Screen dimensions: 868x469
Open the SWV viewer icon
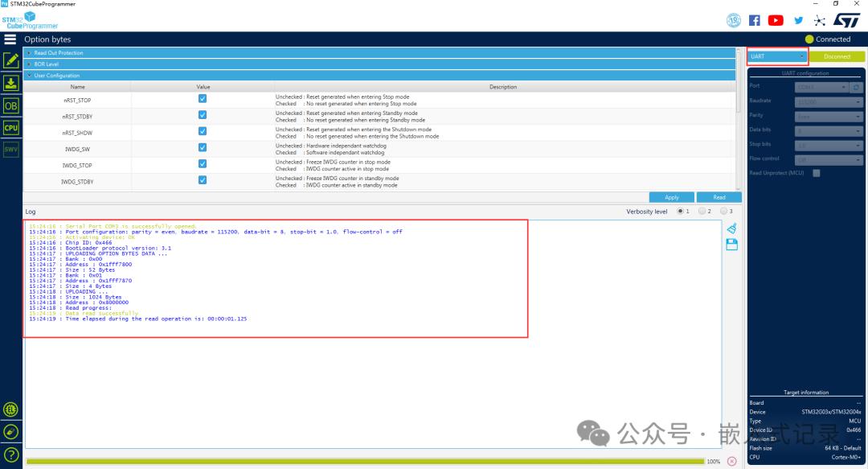(11, 150)
